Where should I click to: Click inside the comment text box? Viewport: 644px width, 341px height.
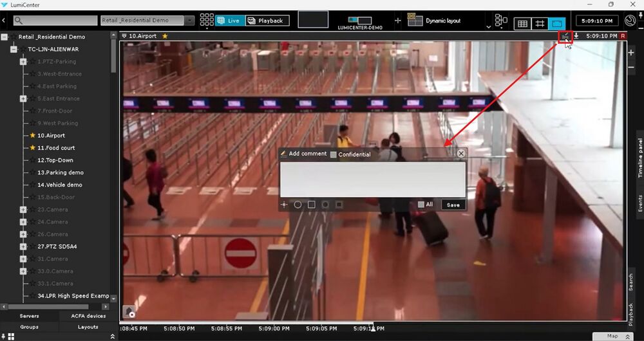pos(372,179)
